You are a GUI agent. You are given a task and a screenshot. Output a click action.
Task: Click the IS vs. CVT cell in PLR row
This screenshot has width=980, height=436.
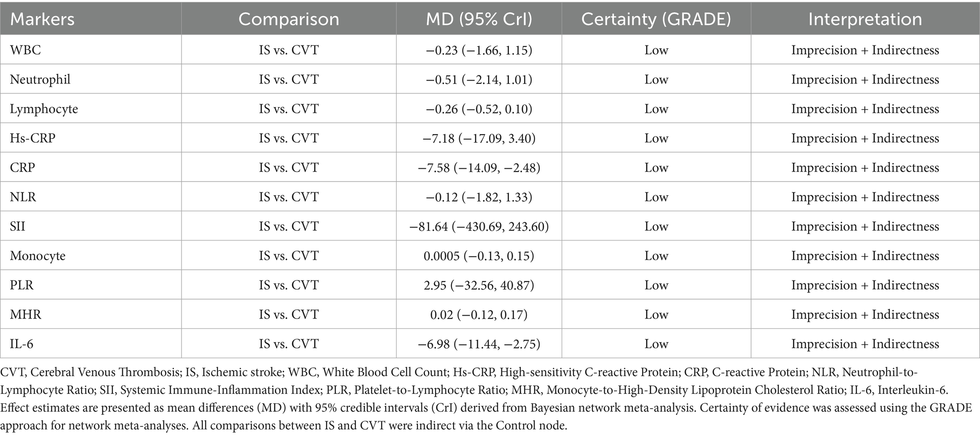click(x=289, y=285)
